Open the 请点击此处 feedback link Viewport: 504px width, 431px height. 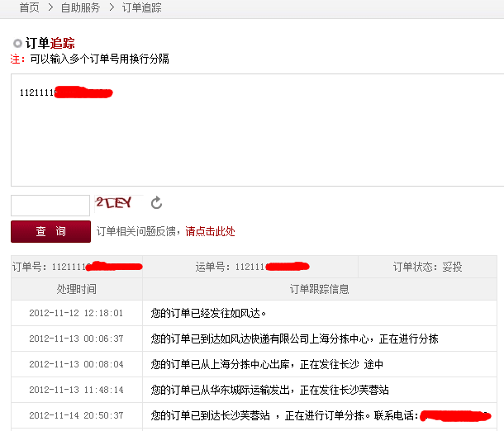pos(210,232)
